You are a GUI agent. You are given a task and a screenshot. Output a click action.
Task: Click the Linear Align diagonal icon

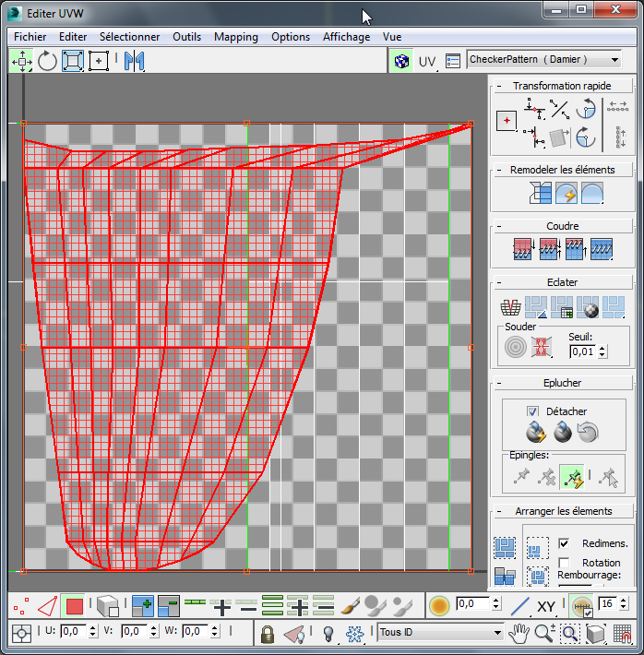click(x=560, y=109)
